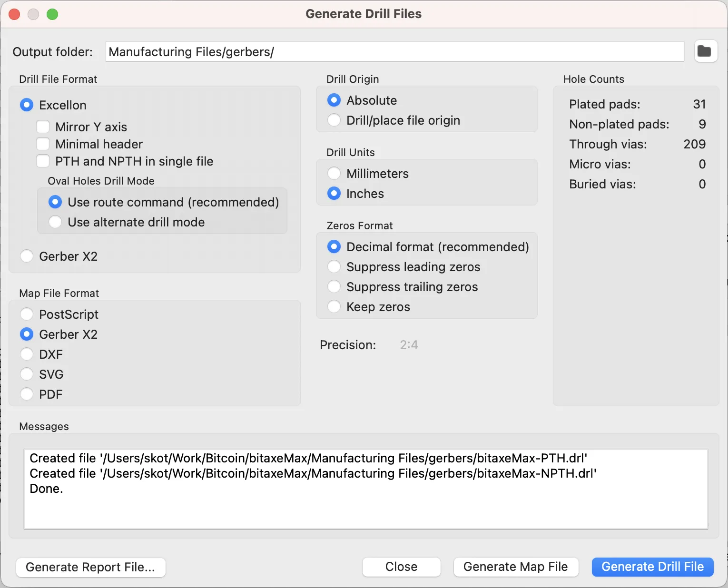Screen dimensions: 728x588
Task: Select Keep zeros for zeros format
Action: (334, 306)
